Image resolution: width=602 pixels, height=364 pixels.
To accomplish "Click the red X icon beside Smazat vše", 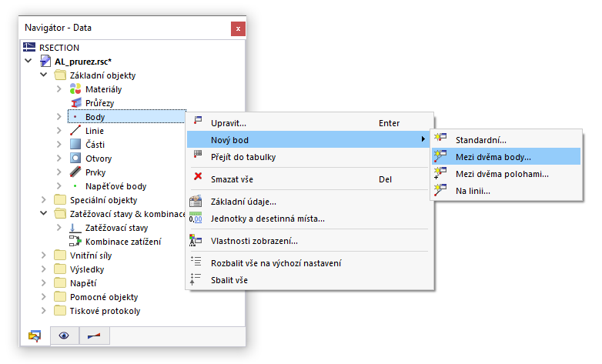I will click(198, 176).
